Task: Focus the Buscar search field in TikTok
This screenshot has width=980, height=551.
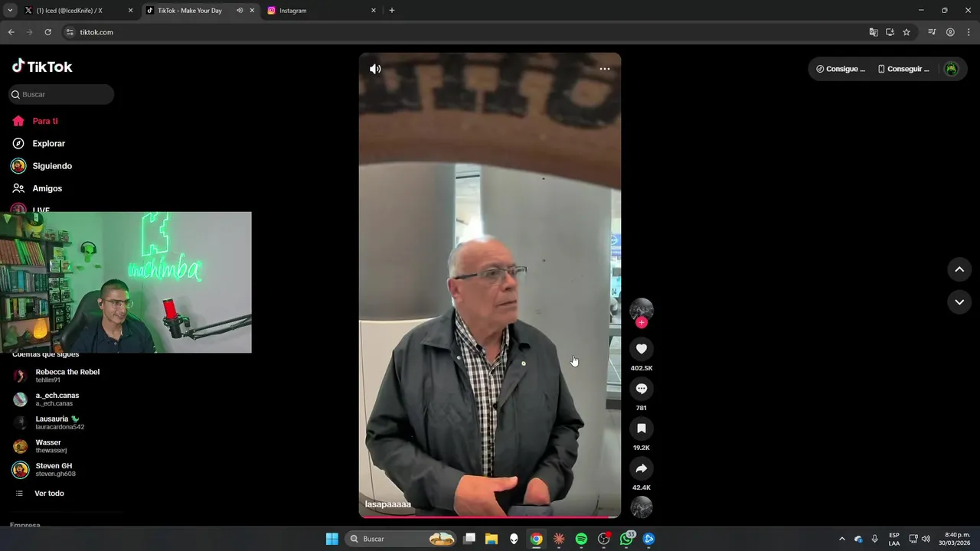Action: coord(61,94)
